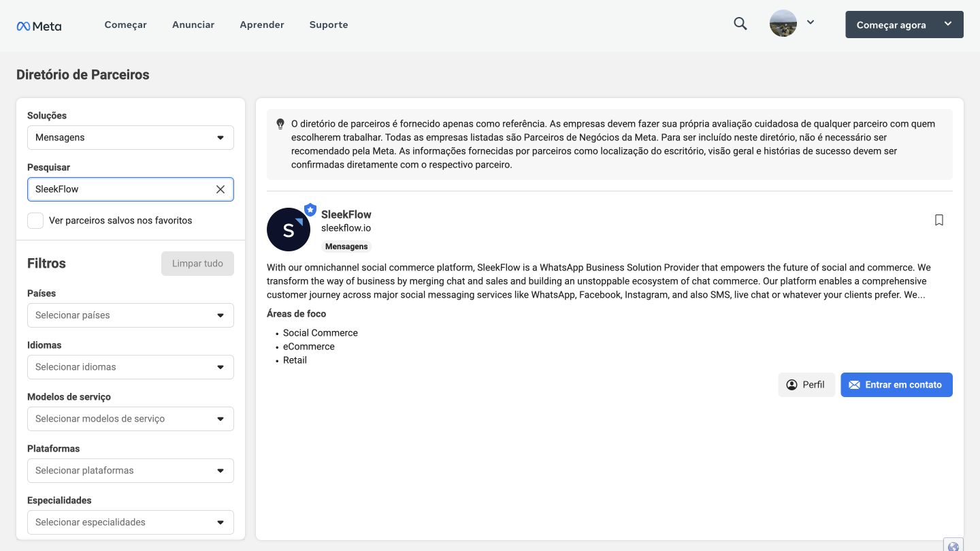
Task: Click the lightbulb info icon in notice
Action: pyautogui.click(x=280, y=124)
